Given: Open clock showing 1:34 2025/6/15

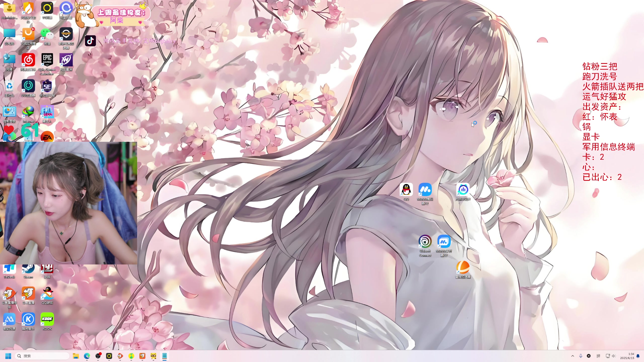Looking at the screenshot, I should point(627,356).
